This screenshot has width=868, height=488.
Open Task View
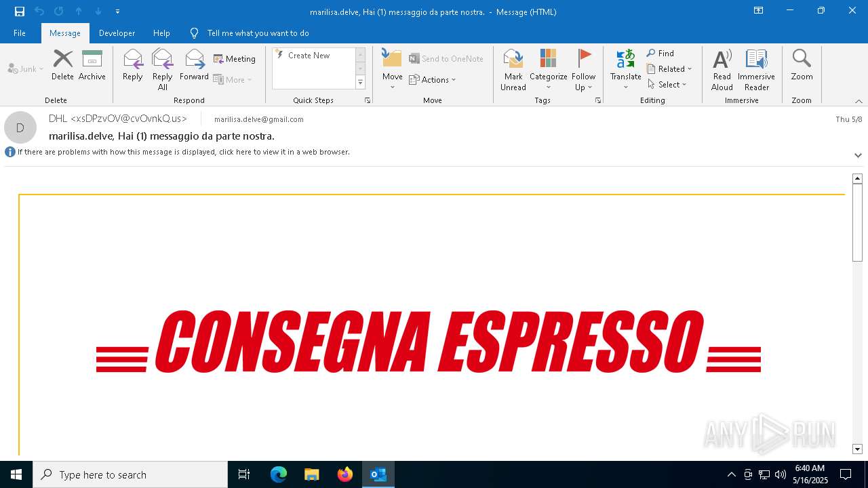(244, 474)
